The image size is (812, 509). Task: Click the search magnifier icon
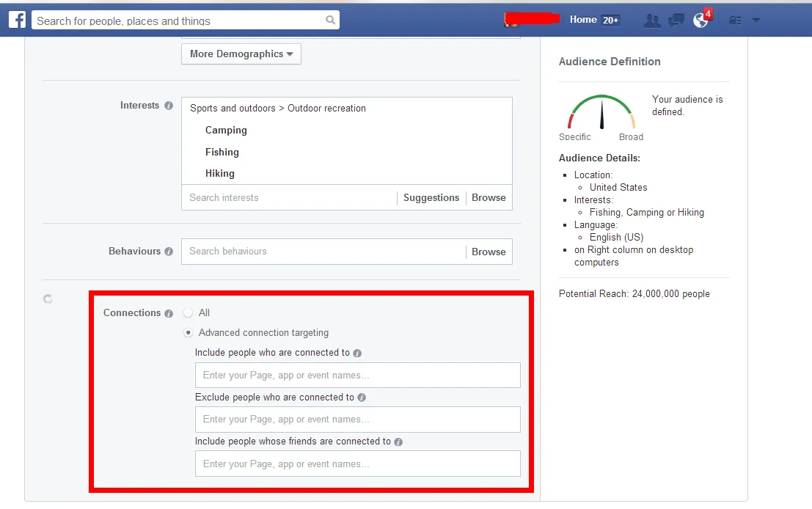(x=330, y=21)
